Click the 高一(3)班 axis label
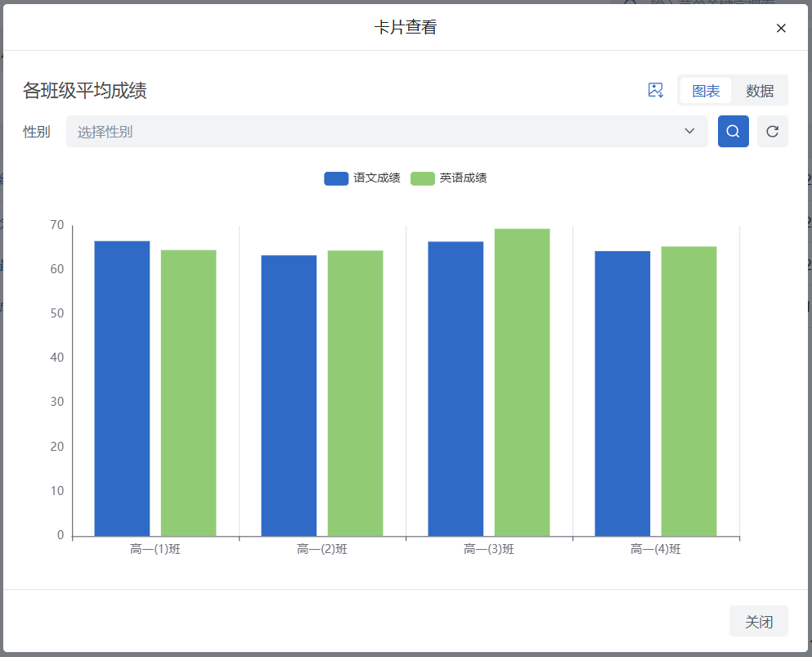 (x=489, y=549)
